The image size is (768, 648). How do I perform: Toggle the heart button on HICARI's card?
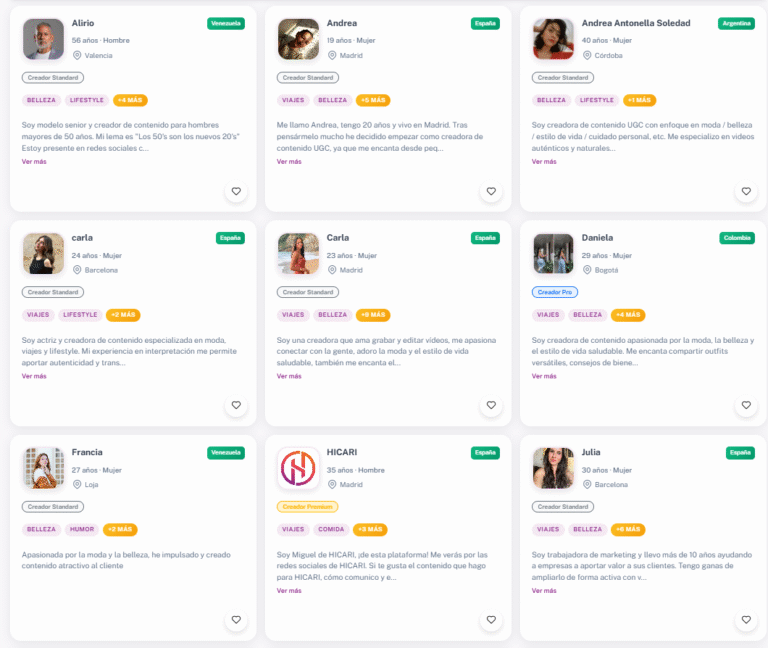coord(491,620)
